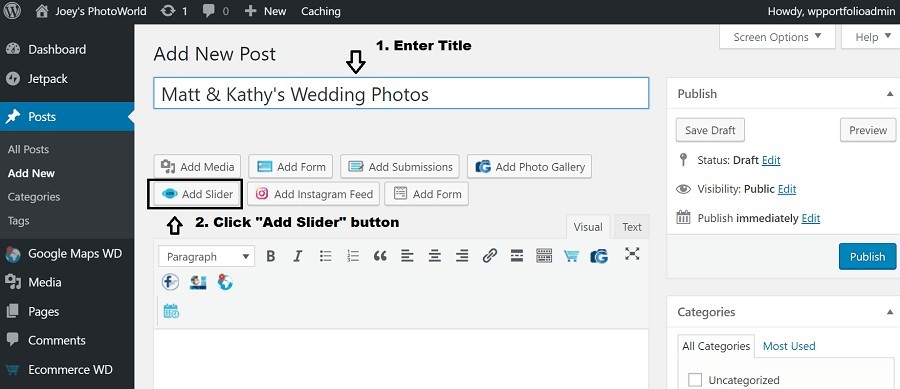This screenshot has height=389, width=900.
Task: Insert or edit link
Action: (x=489, y=256)
